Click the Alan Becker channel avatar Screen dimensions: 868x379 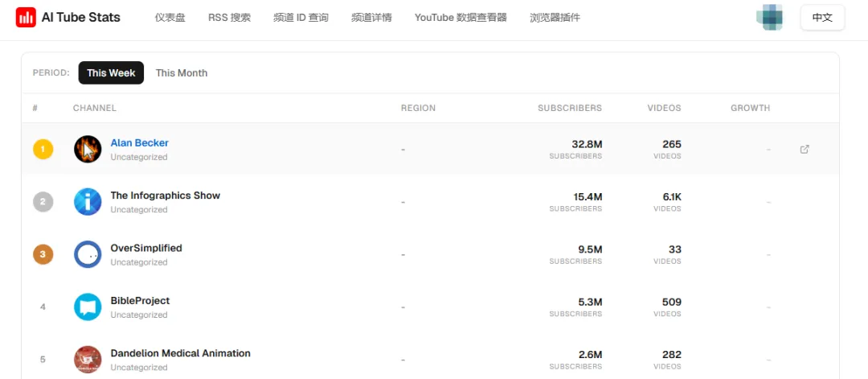pos(88,149)
